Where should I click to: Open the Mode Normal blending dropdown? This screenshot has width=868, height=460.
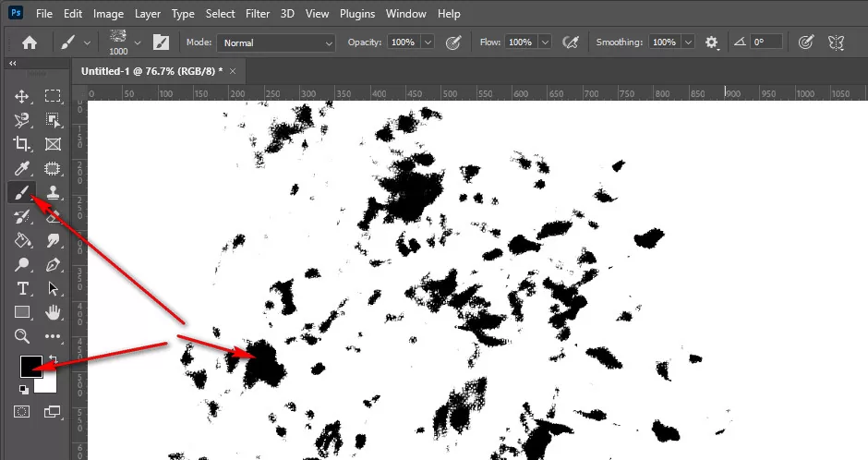coord(276,42)
